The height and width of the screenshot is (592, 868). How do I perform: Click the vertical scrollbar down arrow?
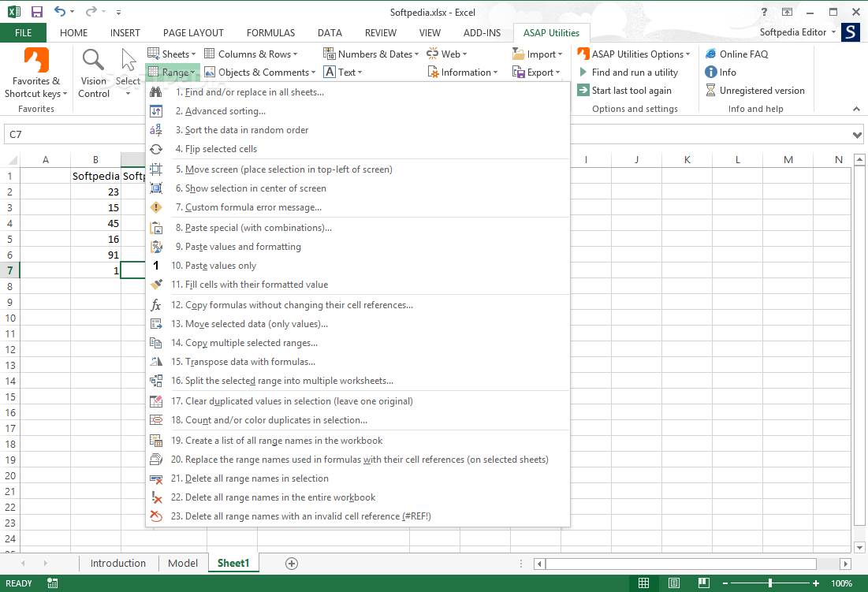tap(859, 548)
